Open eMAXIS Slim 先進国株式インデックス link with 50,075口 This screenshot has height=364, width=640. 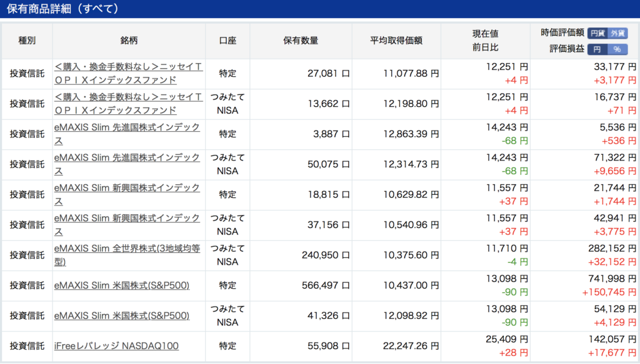point(127,164)
